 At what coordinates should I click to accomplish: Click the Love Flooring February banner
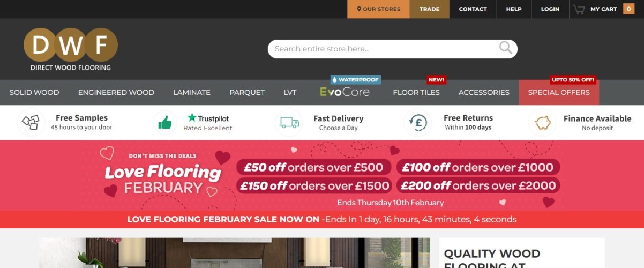322,176
